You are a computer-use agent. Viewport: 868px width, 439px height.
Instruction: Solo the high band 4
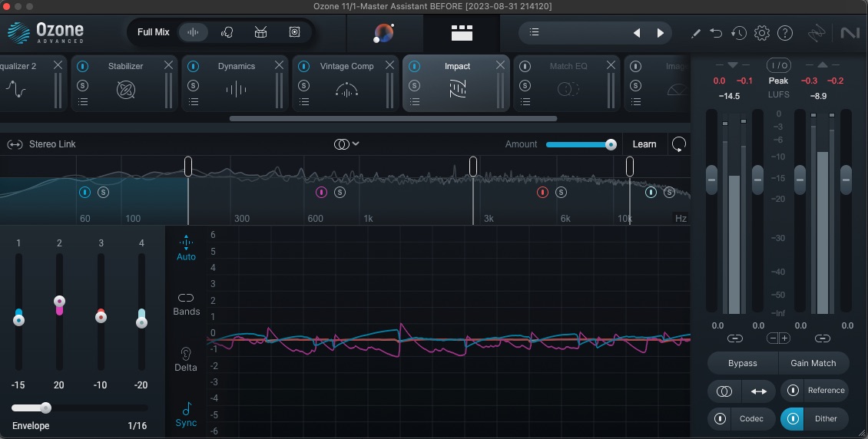tap(669, 193)
